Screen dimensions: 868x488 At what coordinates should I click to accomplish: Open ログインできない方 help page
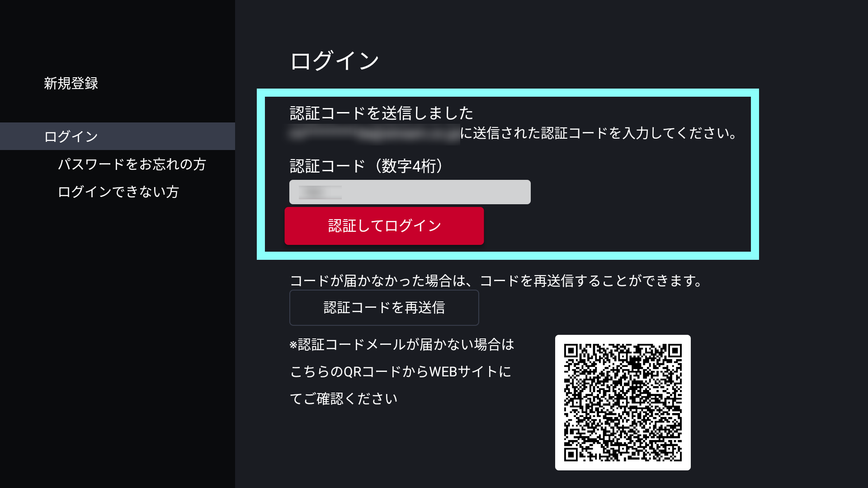pos(118,192)
